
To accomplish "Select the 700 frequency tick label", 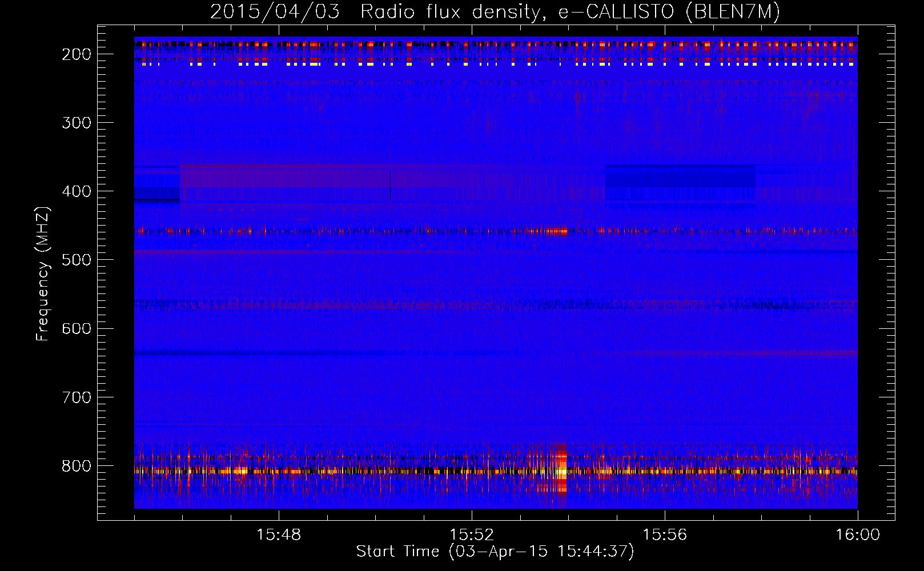I will tap(77, 397).
